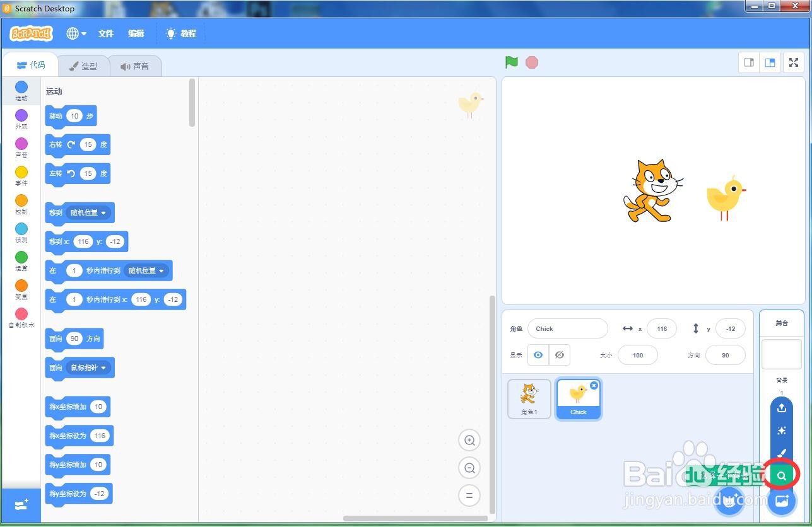Select the 变量 variables category
The height and width of the screenshot is (527, 812).
pos(21,289)
